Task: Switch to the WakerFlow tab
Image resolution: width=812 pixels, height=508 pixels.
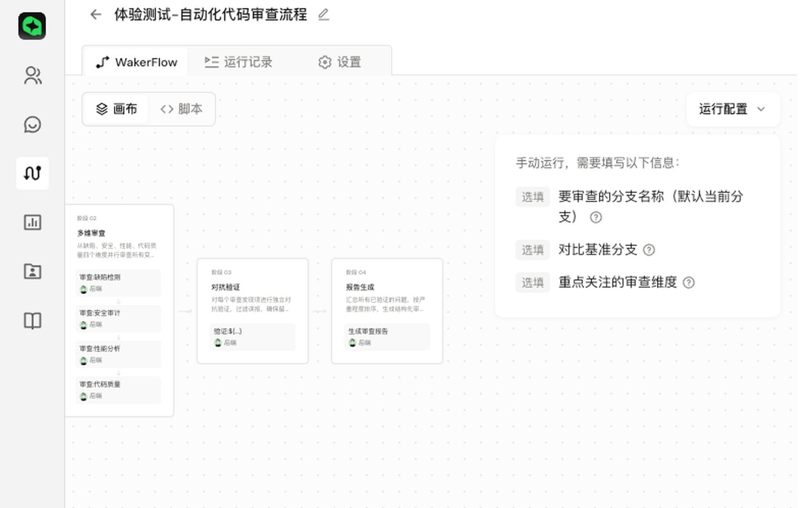Action: pyautogui.click(x=136, y=62)
